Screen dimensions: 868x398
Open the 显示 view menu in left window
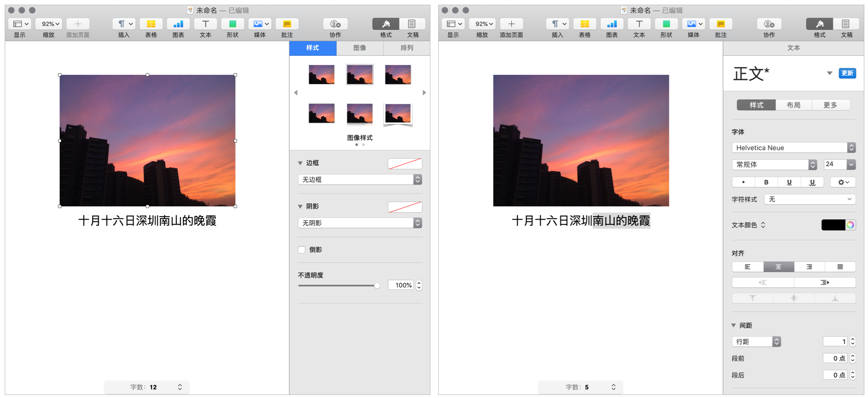pyautogui.click(x=20, y=24)
